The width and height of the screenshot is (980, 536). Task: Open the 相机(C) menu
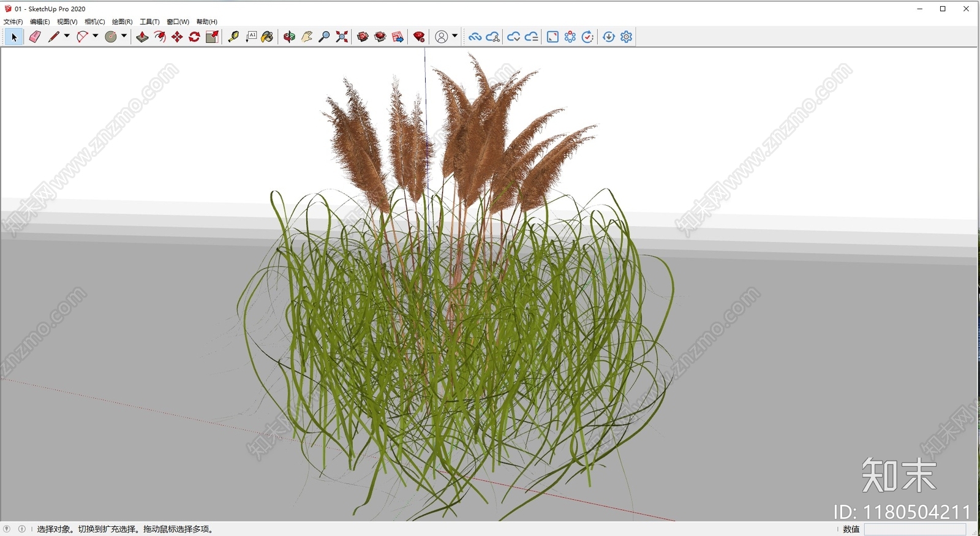point(95,21)
